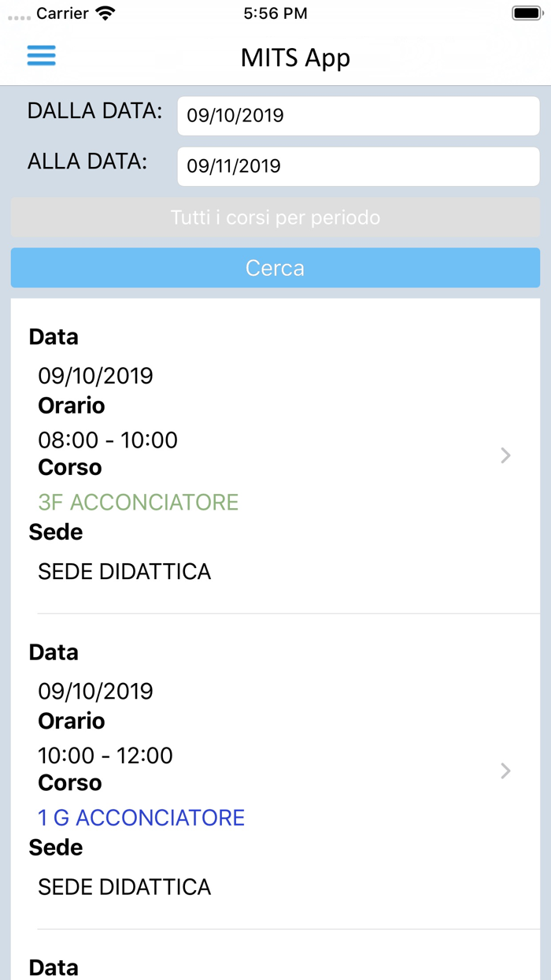The width and height of the screenshot is (551, 980).
Task: Tap the carrier signal dots indicator
Action: 17,13
